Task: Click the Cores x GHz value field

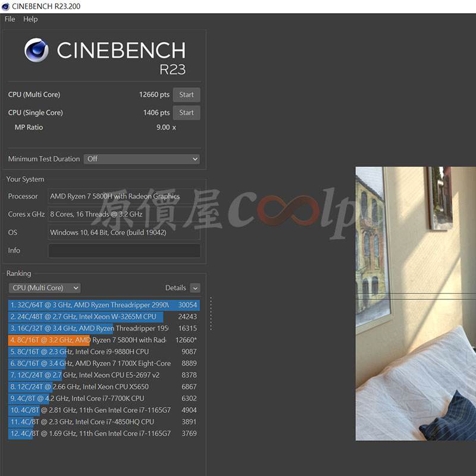Action: coord(124,214)
